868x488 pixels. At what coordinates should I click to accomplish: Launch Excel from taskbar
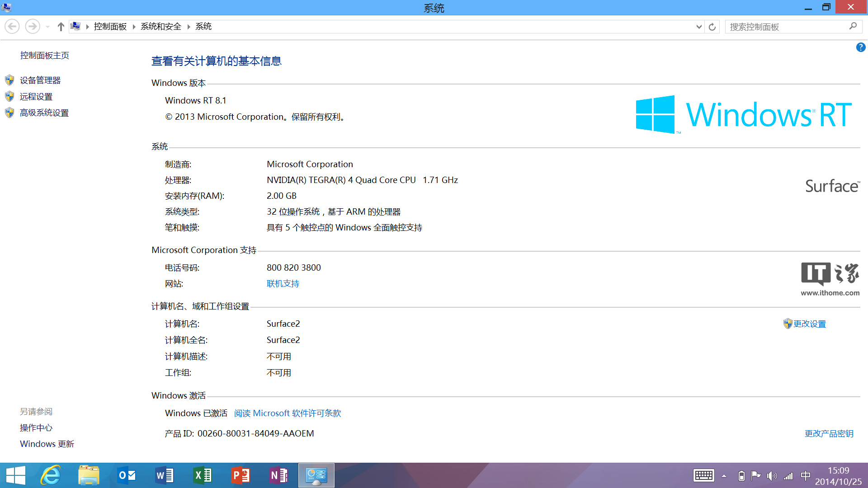[x=203, y=475]
